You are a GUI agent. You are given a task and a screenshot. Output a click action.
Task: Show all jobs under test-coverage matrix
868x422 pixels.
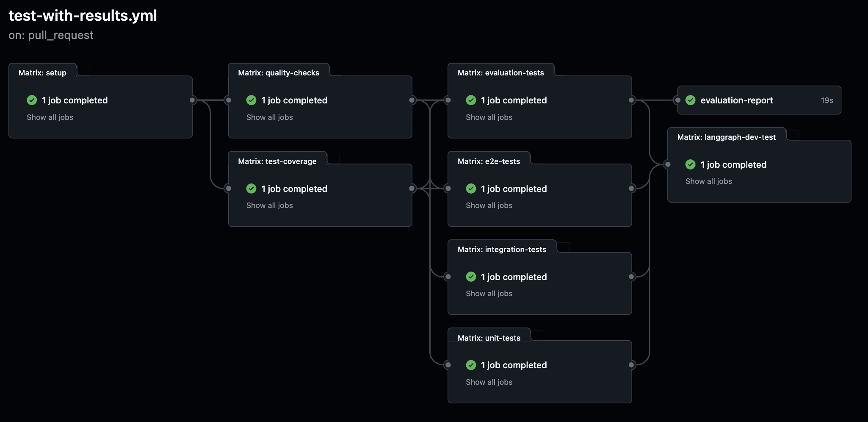click(269, 205)
